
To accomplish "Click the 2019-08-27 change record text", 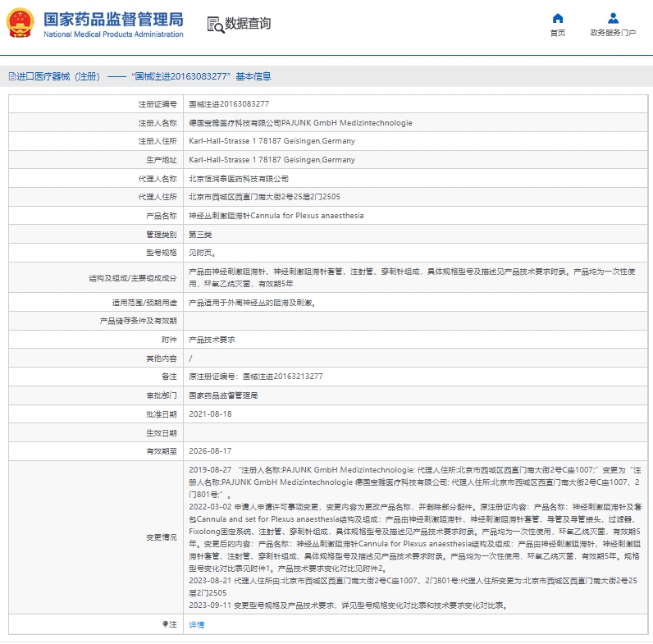I will coord(415,482).
